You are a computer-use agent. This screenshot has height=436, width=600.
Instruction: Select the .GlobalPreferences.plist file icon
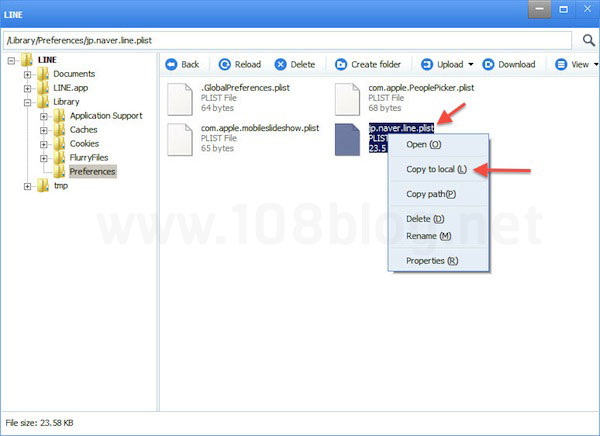[180, 99]
